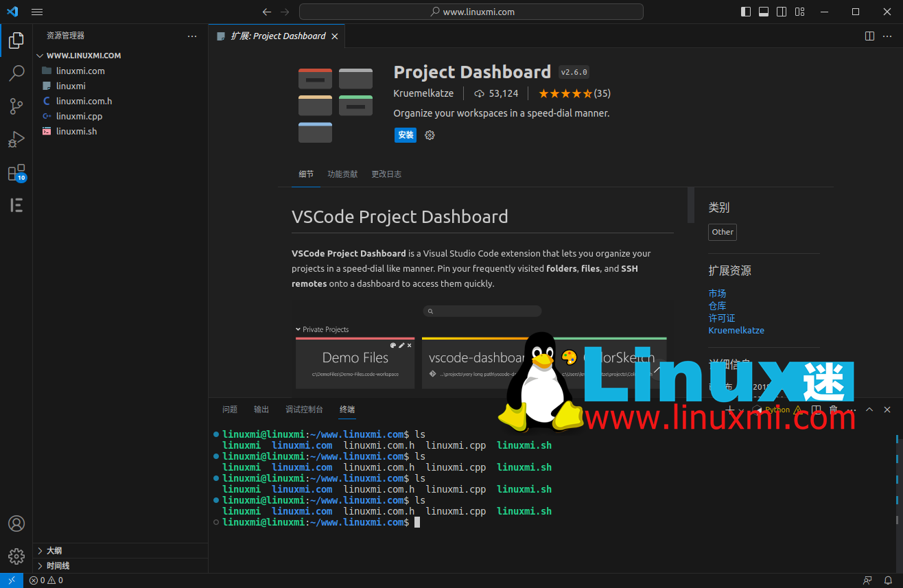Open the notifications bell in status bar
The height and width of the screenshot is (588, 903).
click(x=888, y=580)
